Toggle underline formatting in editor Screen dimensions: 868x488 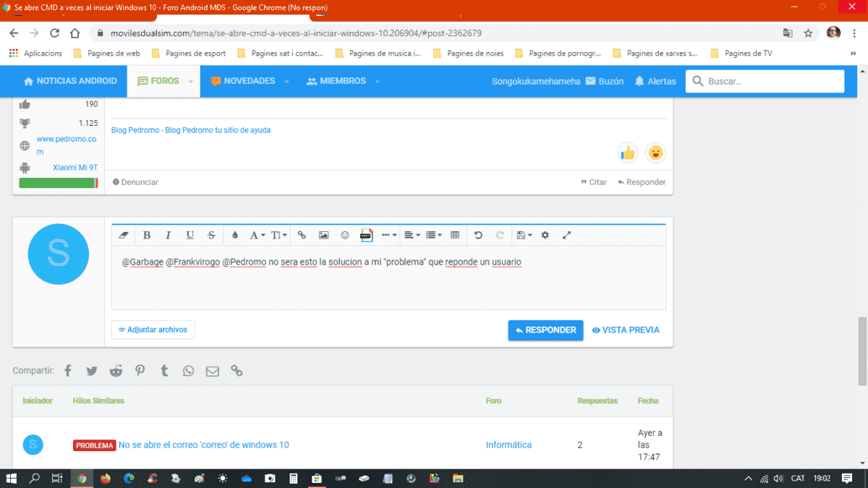click(x=190, y=235)
